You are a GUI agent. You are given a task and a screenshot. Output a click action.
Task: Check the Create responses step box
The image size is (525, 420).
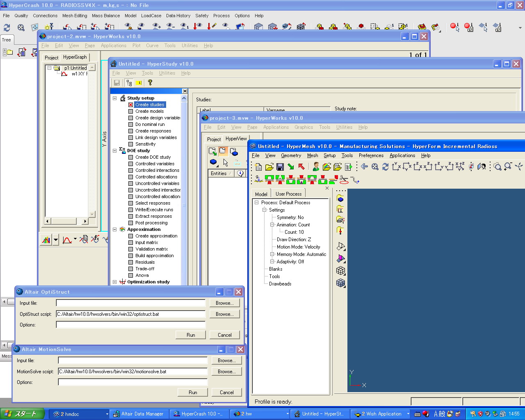click(x=130, y=131)
